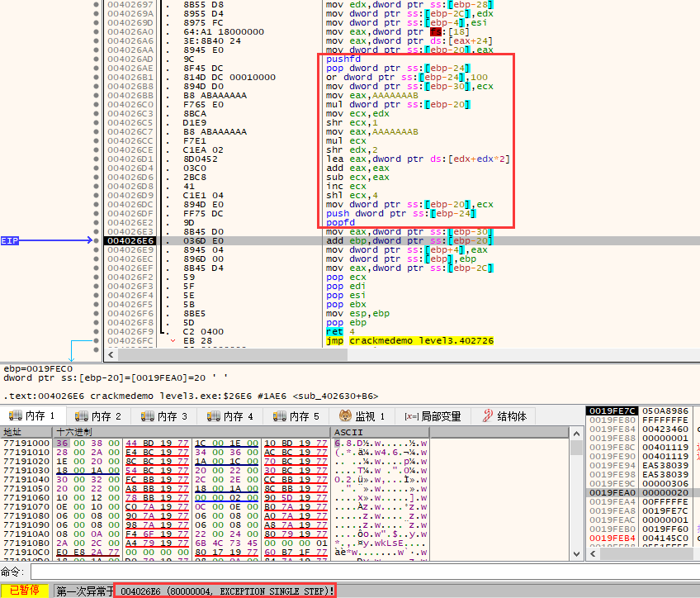Click the disassembly horizontal scrollbar left arrow

tap(111, 354)
